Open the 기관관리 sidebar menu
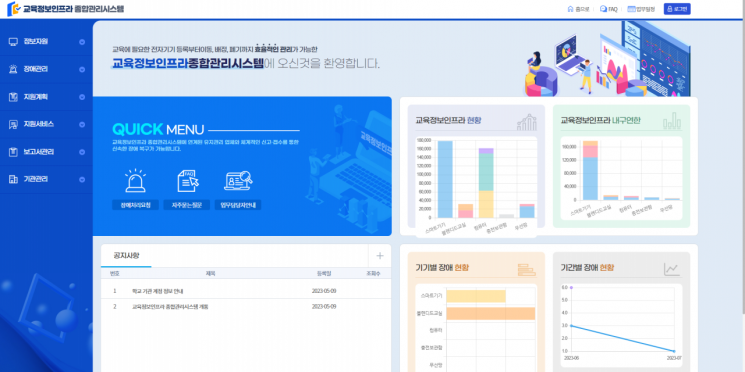Viewport: 745px width, 372px height. click(46, 180)
